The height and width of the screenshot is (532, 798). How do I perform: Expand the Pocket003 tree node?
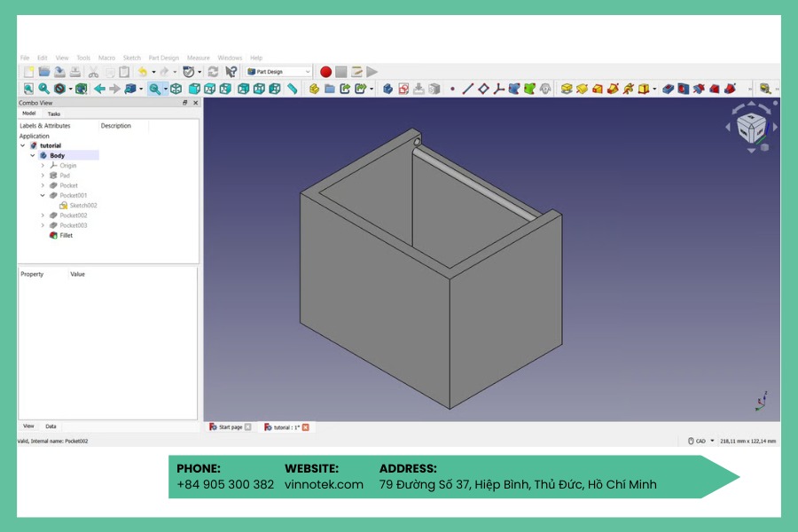[x=43, y=225]
